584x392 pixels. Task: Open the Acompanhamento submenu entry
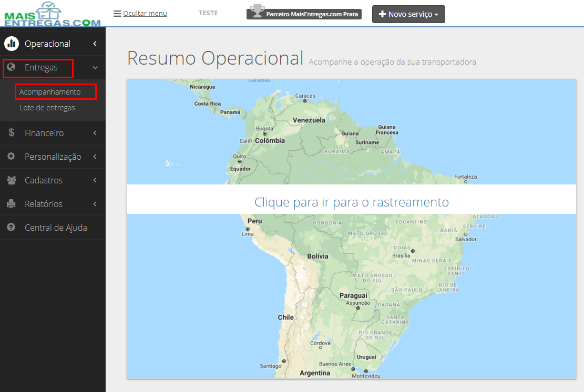click(50, 92)
